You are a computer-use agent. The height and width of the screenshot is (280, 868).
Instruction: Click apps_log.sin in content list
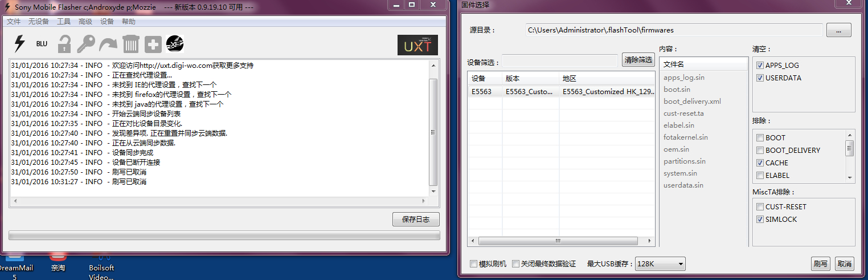coord(684,77)
